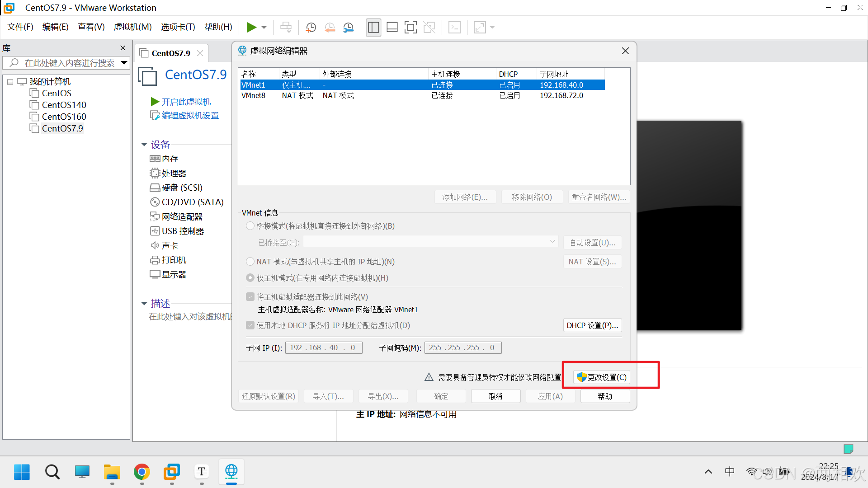Click the green power-on play toolbar icon
The image size is (868, 488).
pos(251,28)
